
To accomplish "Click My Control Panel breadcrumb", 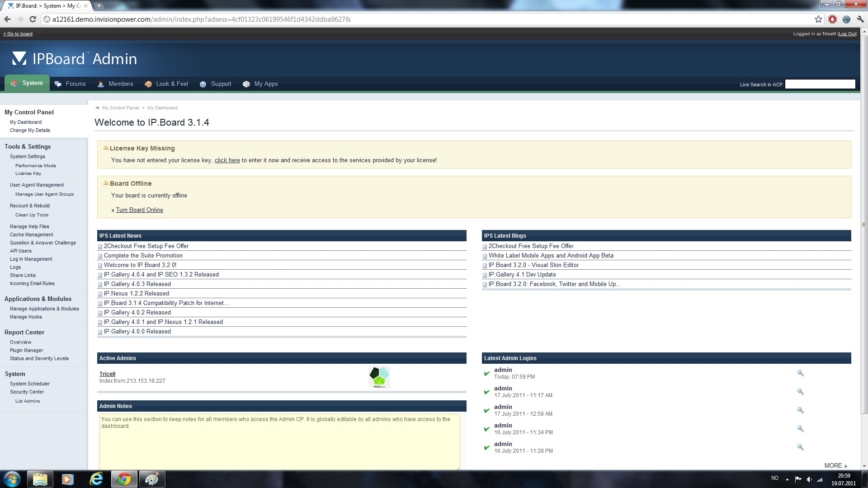I will pos(120,108).
